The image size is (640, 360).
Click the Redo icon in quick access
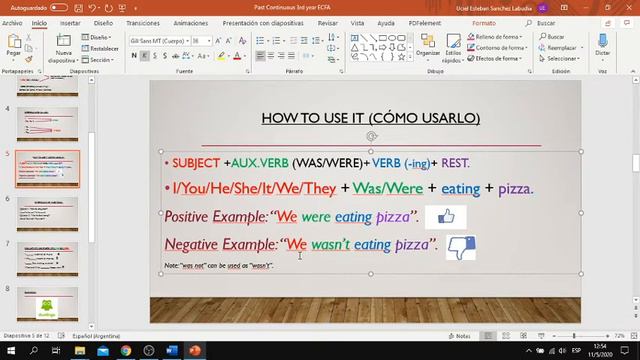(x=109, y=8)
